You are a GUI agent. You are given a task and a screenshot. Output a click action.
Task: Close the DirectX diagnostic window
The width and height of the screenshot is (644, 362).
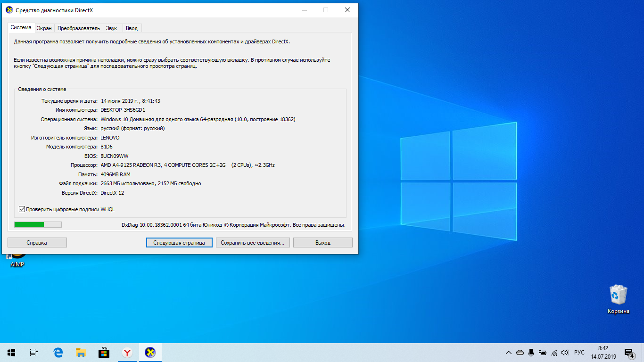click(x=347, y=10)
